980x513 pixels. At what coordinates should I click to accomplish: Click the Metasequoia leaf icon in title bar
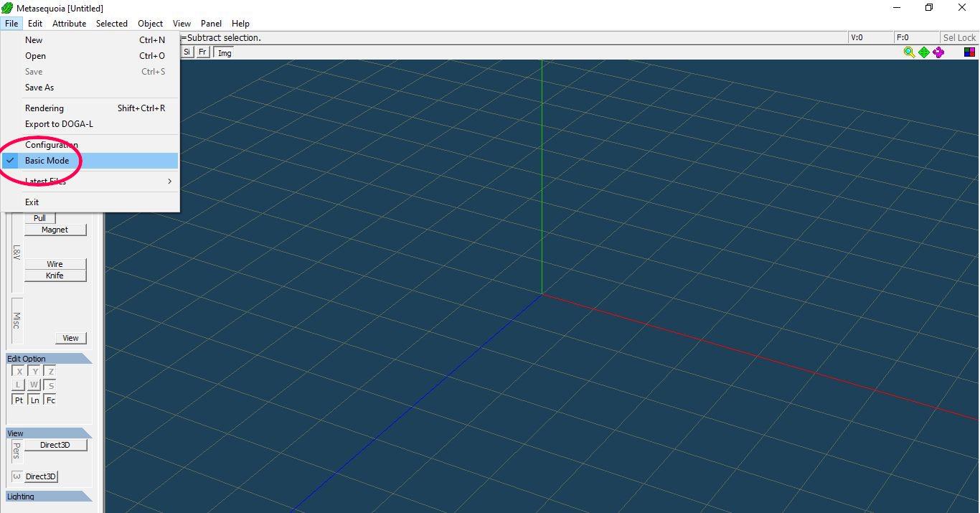(7, 8)
